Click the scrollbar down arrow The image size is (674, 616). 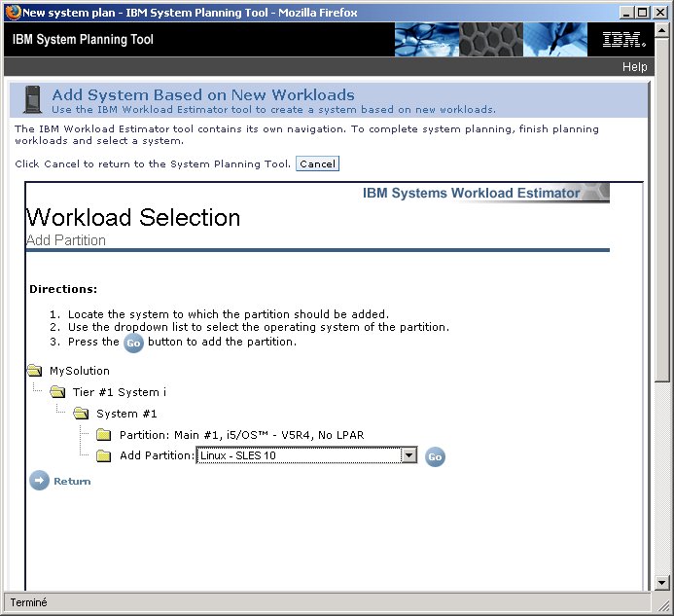tap(662, 583)
